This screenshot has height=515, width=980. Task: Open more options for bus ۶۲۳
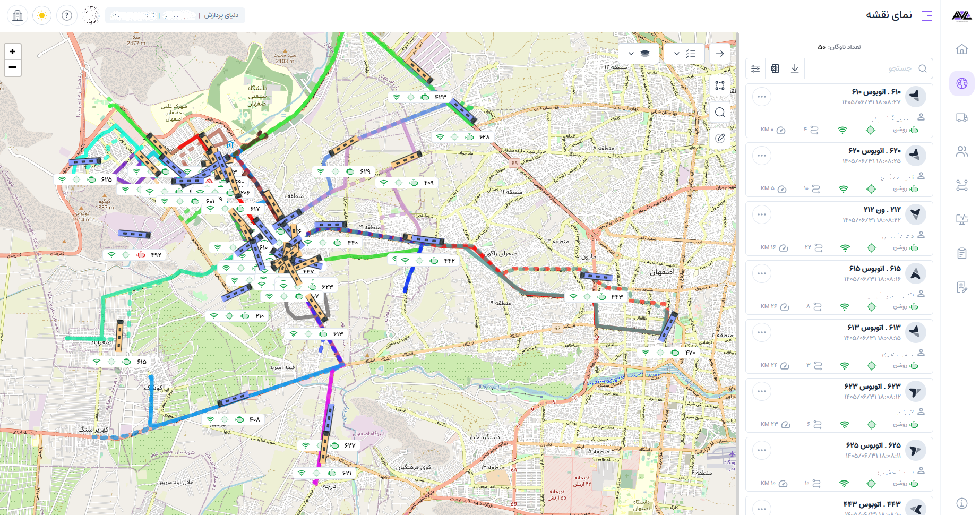point(762,391)
